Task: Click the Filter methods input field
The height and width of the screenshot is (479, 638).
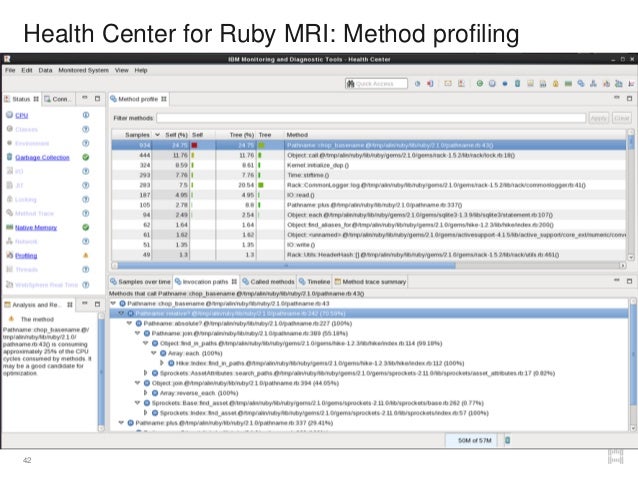Action: point(371,118)
